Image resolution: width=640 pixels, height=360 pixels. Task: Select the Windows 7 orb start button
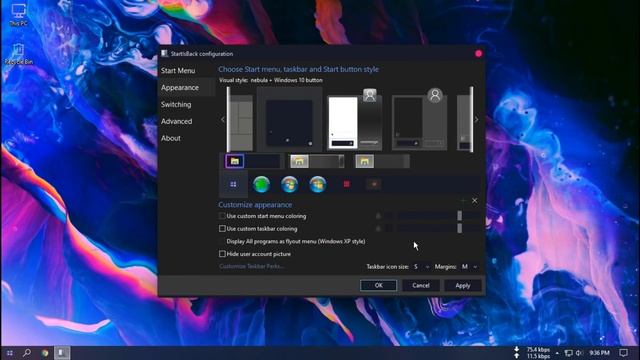(289, 184)
